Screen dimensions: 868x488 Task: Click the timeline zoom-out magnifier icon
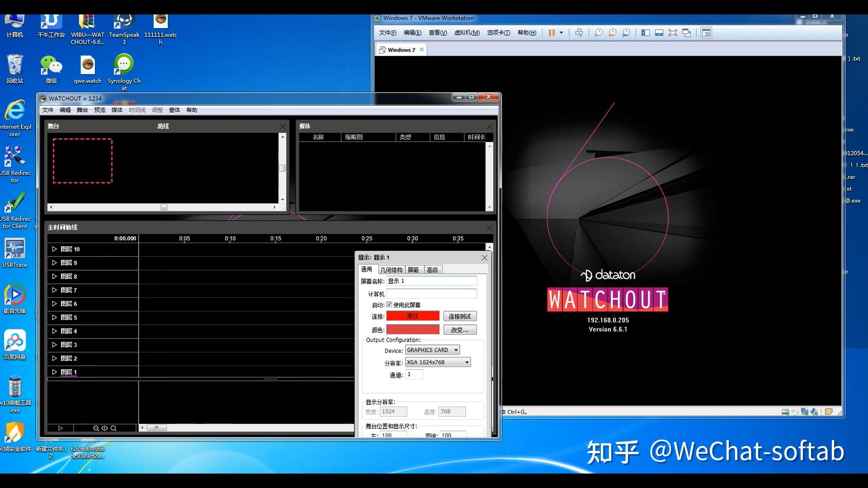pyautogui.click(x=96, y=428)
